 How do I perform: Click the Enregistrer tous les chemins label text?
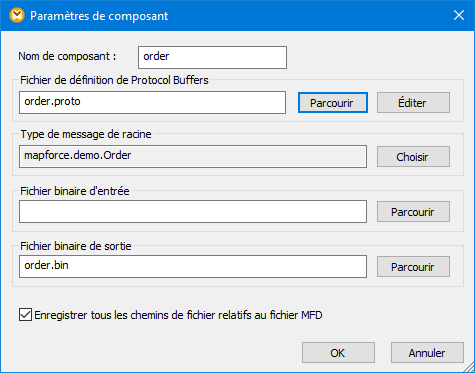pos(178,315)
